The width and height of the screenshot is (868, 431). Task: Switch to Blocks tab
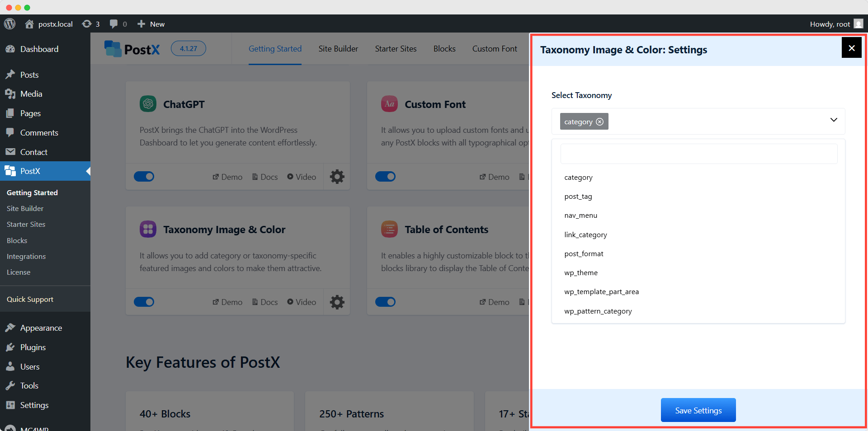444,49
